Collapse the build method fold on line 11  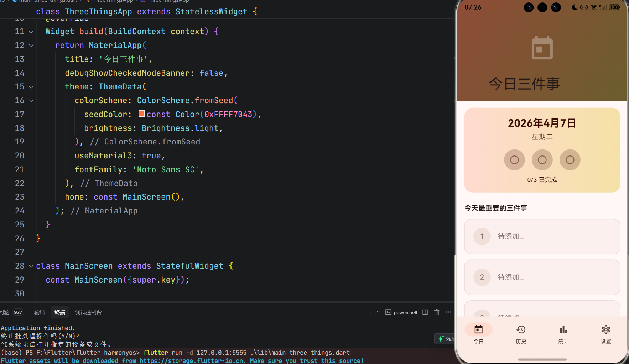pyautogui.click(x=31, y=32)
